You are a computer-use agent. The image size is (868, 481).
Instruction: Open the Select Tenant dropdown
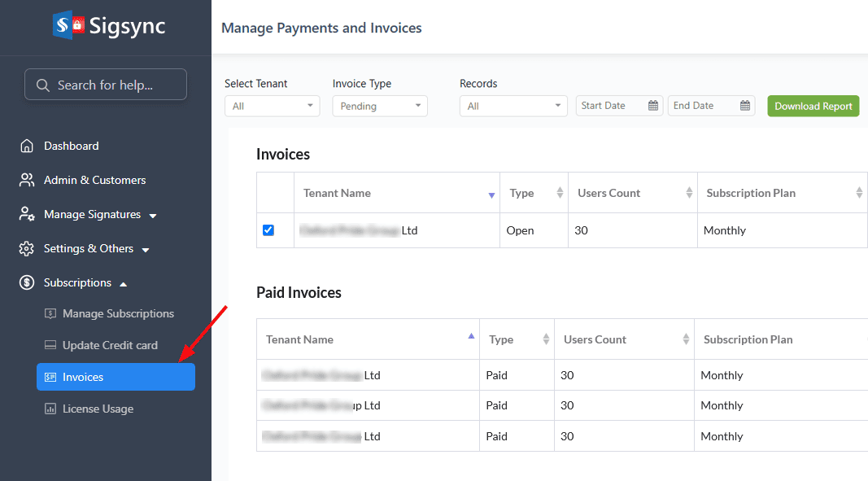coord(273,106)
